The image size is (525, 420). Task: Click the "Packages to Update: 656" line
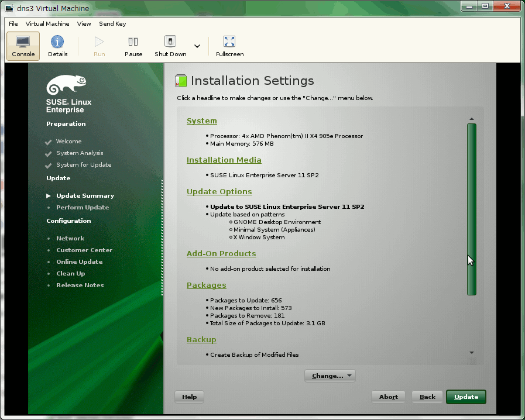[x=246, y=301]
